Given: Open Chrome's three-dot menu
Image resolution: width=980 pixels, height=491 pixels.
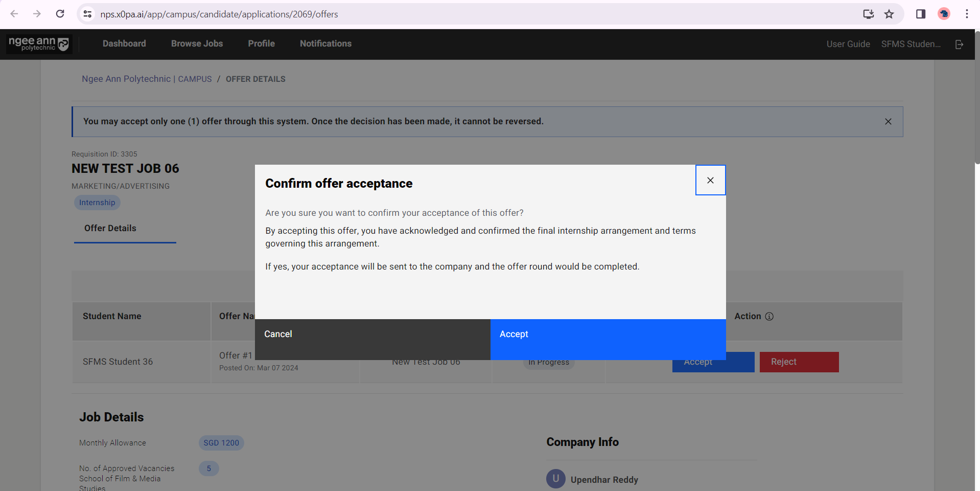Looking at the screenshot, I should tap(967, 14).
